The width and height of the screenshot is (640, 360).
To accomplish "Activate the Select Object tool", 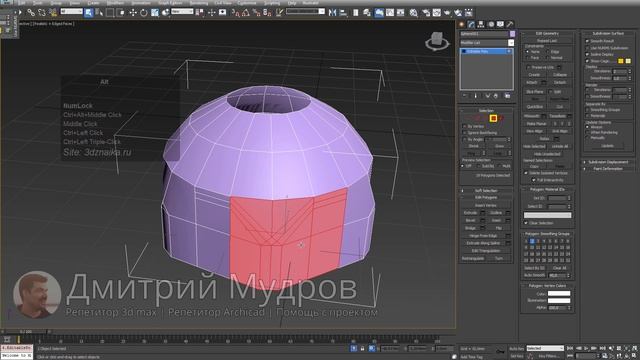I will coord(89,13).
